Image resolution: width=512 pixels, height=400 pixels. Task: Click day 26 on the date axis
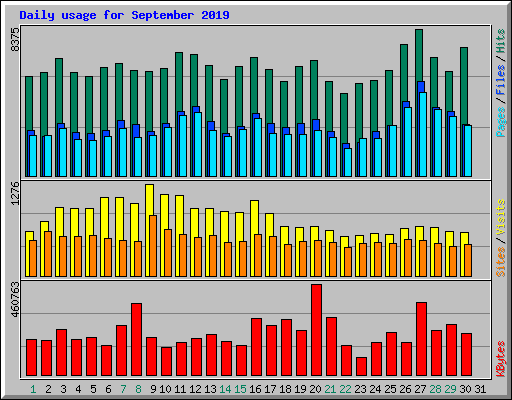point(405,389)
